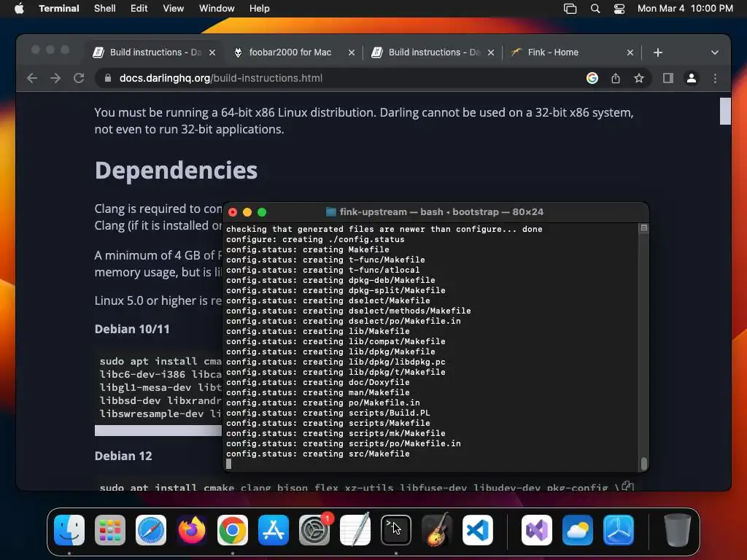Share this page from address bar
This screenshot has width=747, height=560.
[616, 78]
